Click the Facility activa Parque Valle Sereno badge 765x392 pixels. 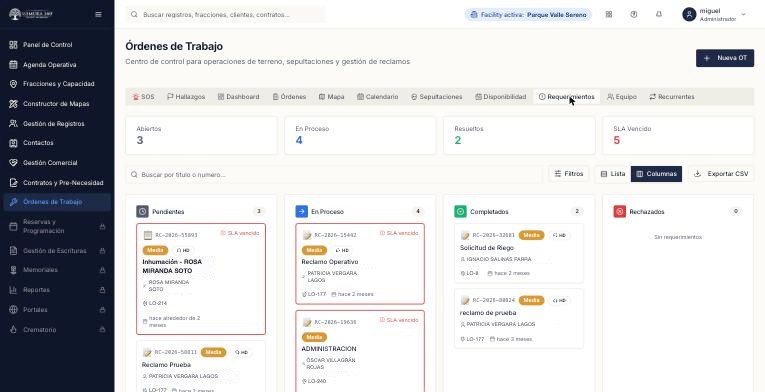coord(528,15)
